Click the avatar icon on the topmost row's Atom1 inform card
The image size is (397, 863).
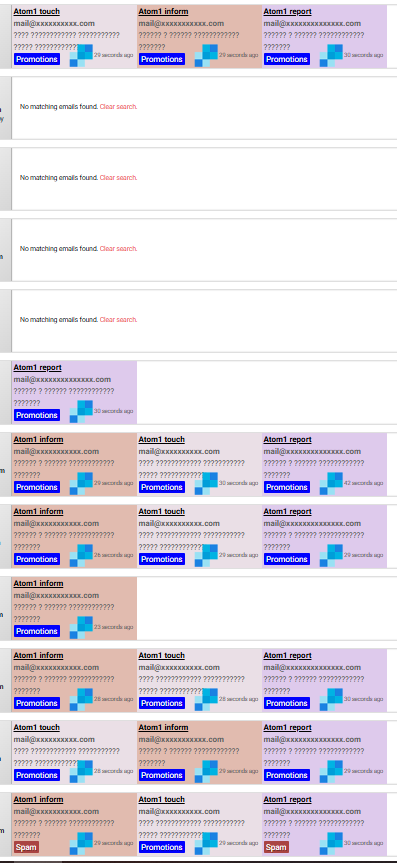coord(206,55)
